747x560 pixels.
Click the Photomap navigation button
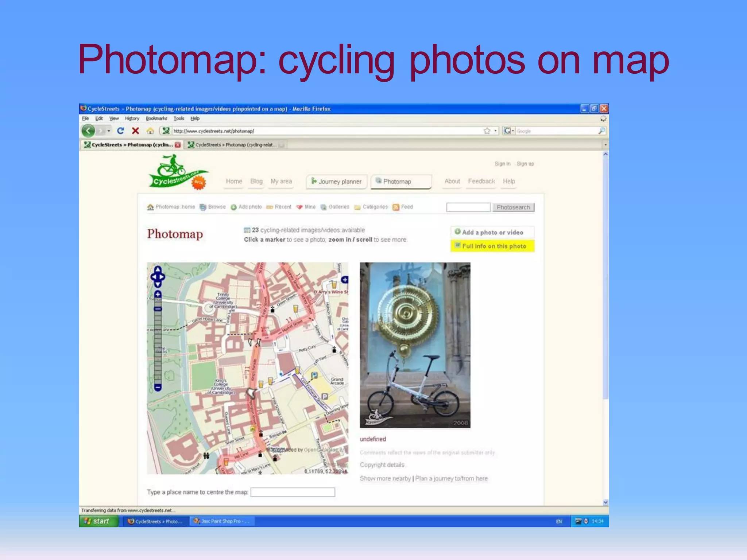[401, 182]
